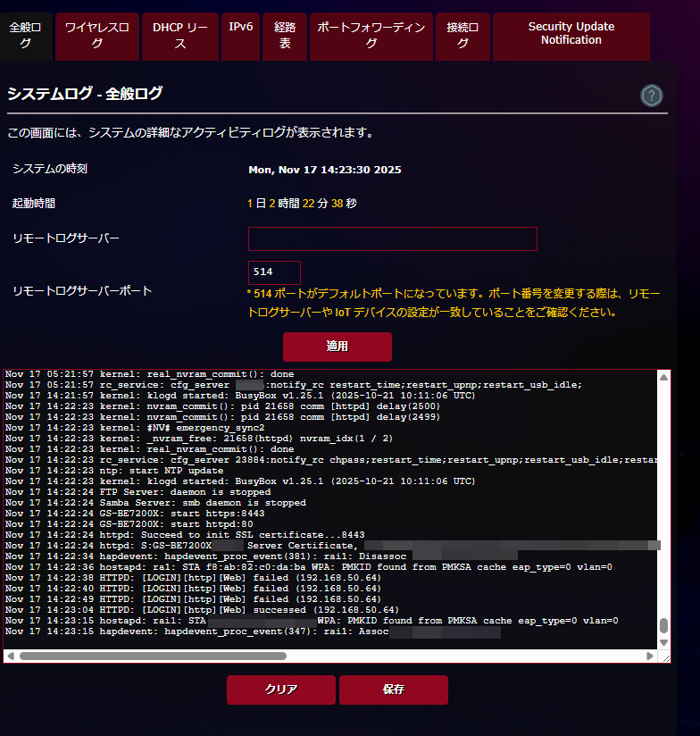Viewport: 700px width, 736px height.
Task: Save the log with the 保存 button
Action: coord(393,690)
